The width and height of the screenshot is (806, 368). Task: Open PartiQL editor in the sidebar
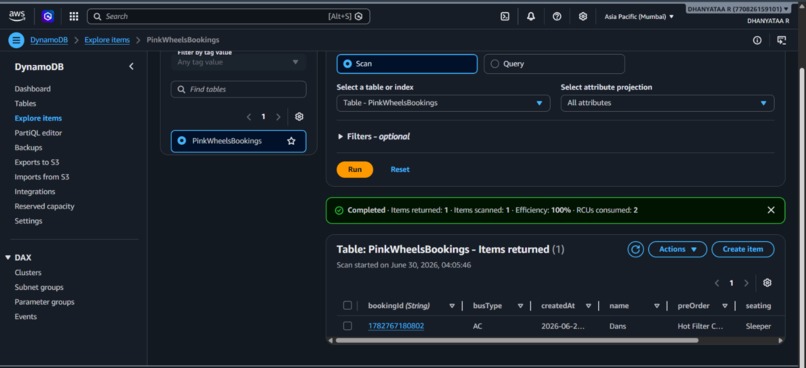(39, 133)
